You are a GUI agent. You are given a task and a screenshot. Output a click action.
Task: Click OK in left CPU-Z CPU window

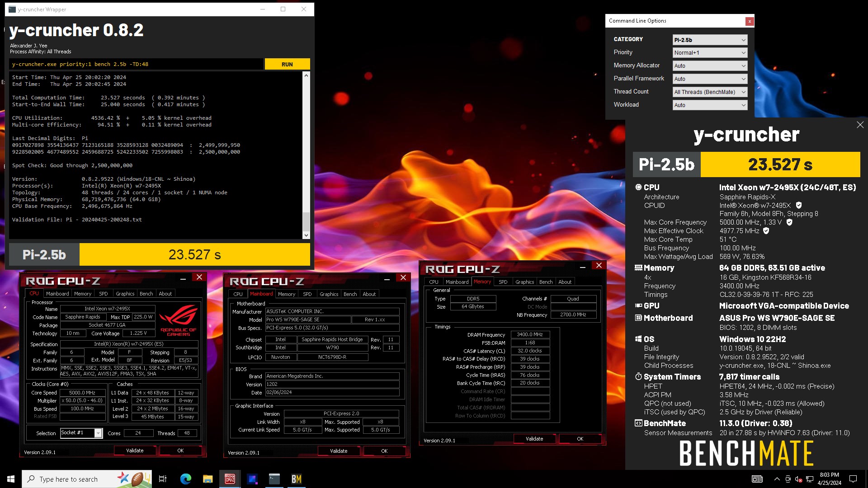pos(180,450)
